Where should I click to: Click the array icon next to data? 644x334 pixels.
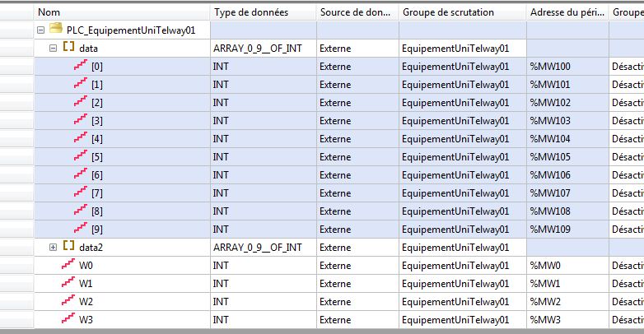69,49
